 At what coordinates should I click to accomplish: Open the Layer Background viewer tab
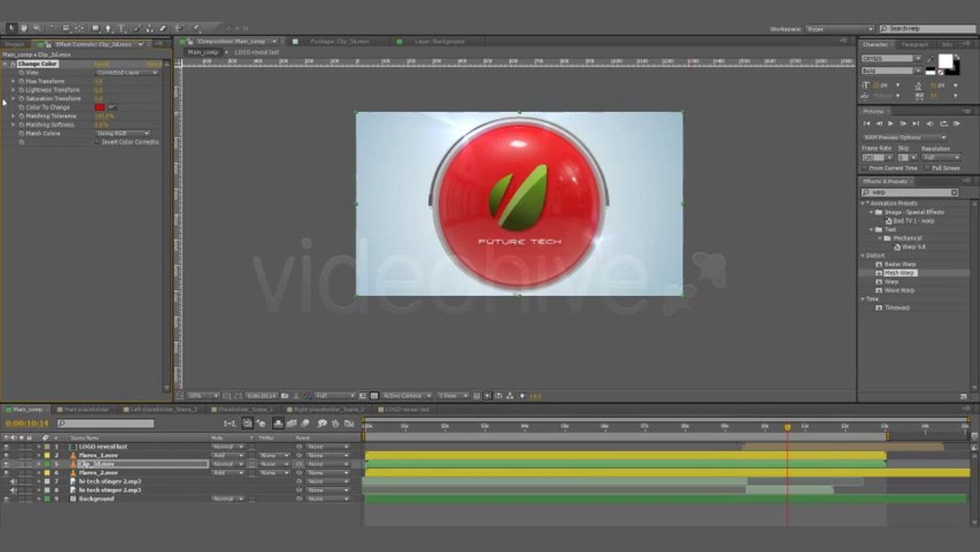click(439, 41)
